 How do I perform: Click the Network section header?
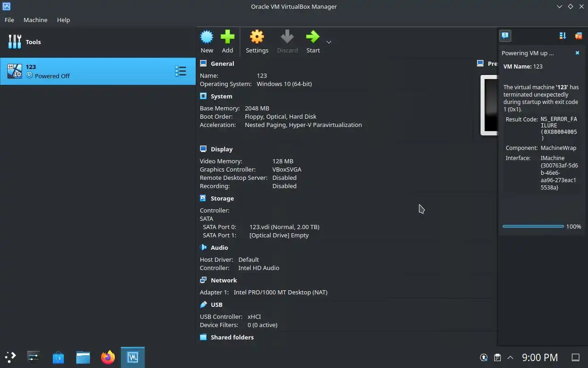coord(224,280)
